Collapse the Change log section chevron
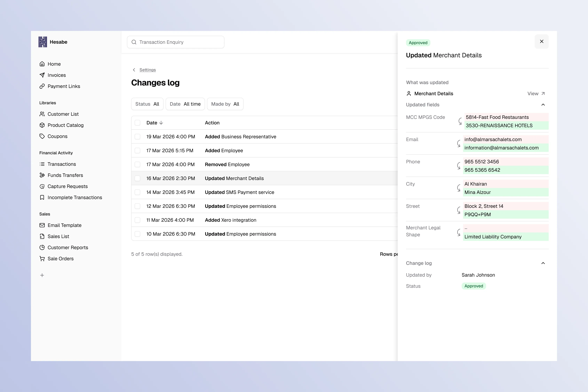 point(543,263)
